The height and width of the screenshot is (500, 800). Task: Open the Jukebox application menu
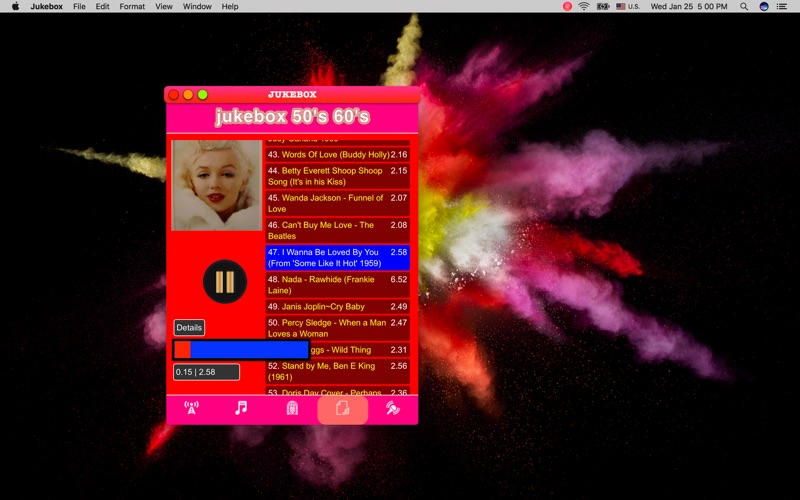pyautogui.click(x=46, y=7)
